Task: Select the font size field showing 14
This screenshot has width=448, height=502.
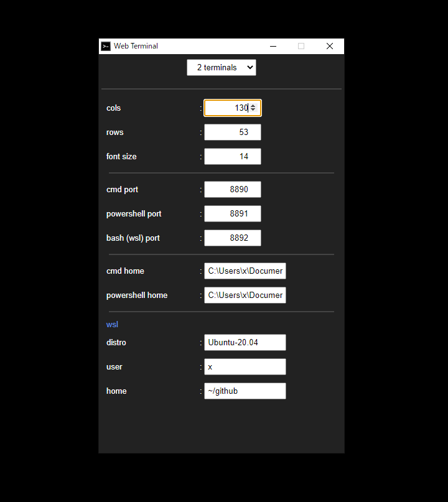Action: [232, 156]
